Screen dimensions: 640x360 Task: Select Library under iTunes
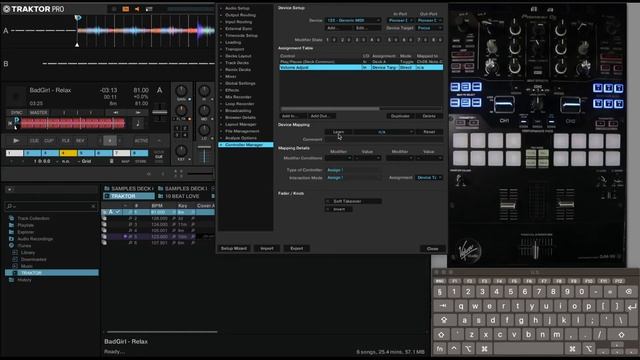pyautogui.click(x=28, y=253)
